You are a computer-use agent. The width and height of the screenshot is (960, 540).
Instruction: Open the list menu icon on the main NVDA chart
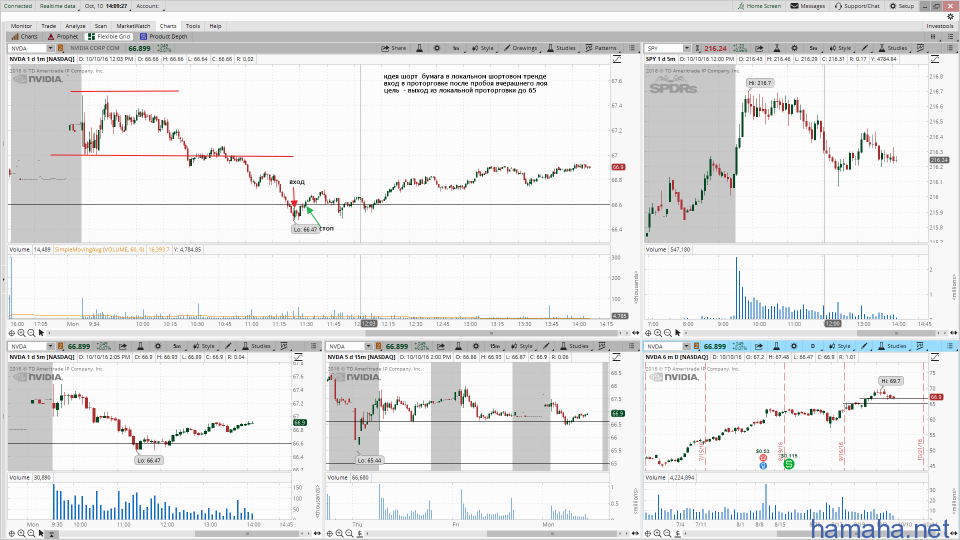(632, 48)
